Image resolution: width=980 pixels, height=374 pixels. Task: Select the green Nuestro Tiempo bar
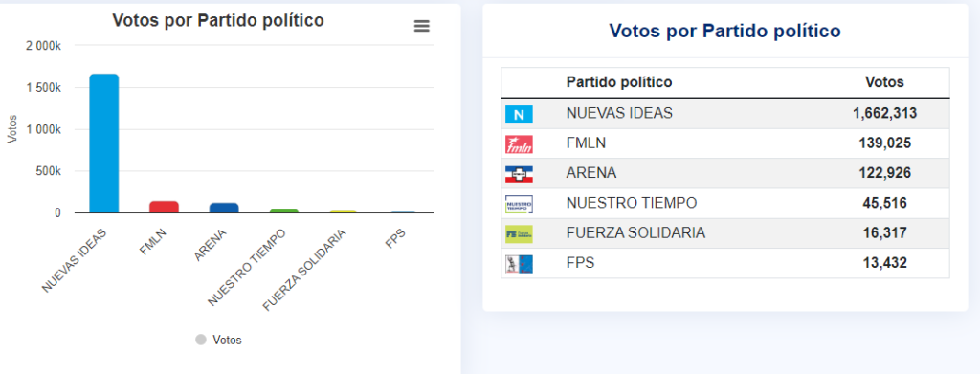283,211
